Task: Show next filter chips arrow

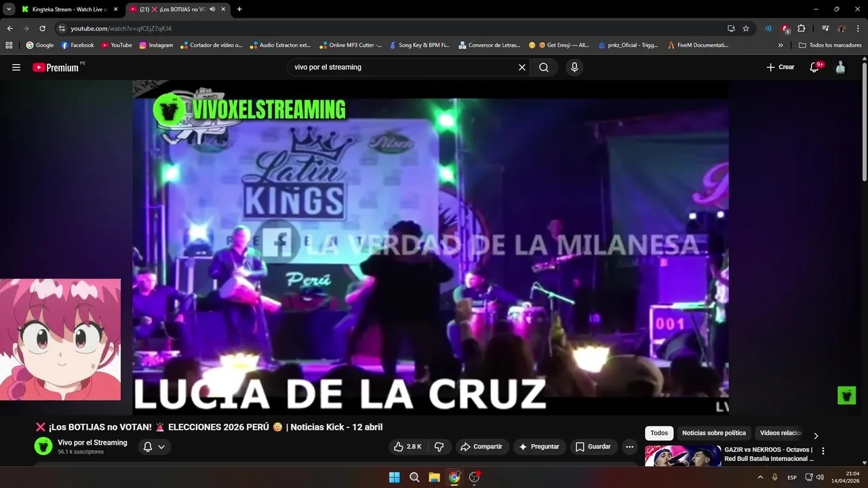Action: click(x=816, y=435)
